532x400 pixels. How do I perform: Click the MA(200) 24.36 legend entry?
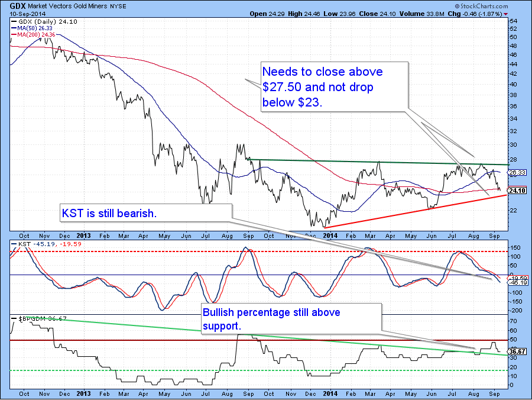pyautogui.click(x=34, y=35)
